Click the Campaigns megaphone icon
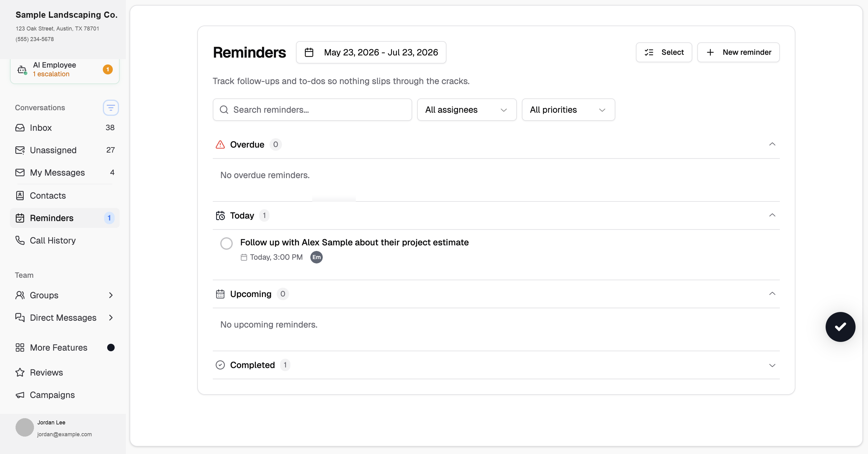The image size is (868, 454). point(20,395)
